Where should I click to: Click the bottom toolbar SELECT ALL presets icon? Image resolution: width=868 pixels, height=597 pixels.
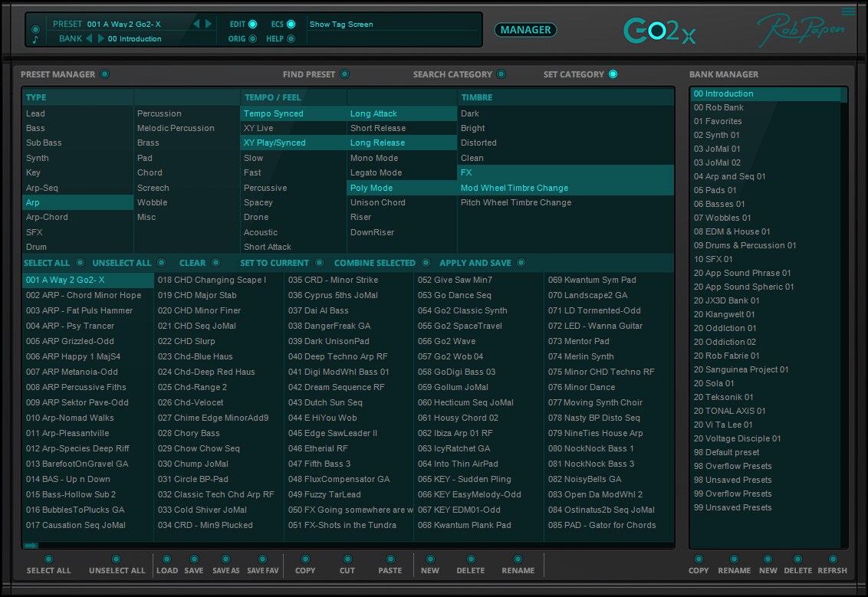tap(49, 559)
